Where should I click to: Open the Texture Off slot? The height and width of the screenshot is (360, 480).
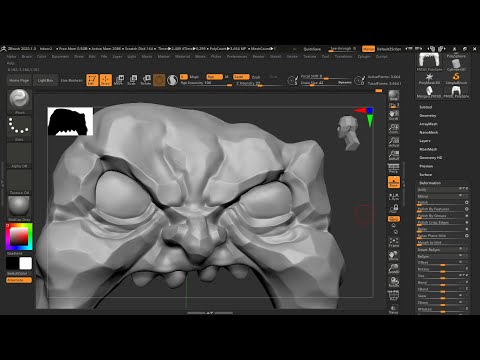pyautogui.click(x=19, y=181)
